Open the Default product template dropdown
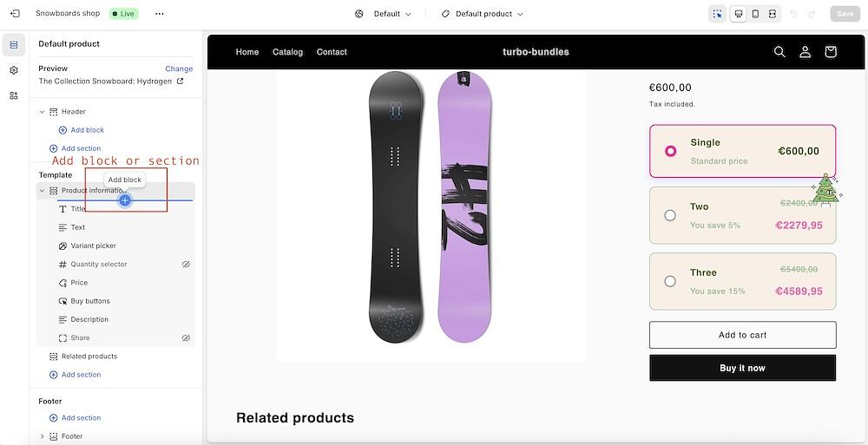868x445 pixels. pos(483,14)
